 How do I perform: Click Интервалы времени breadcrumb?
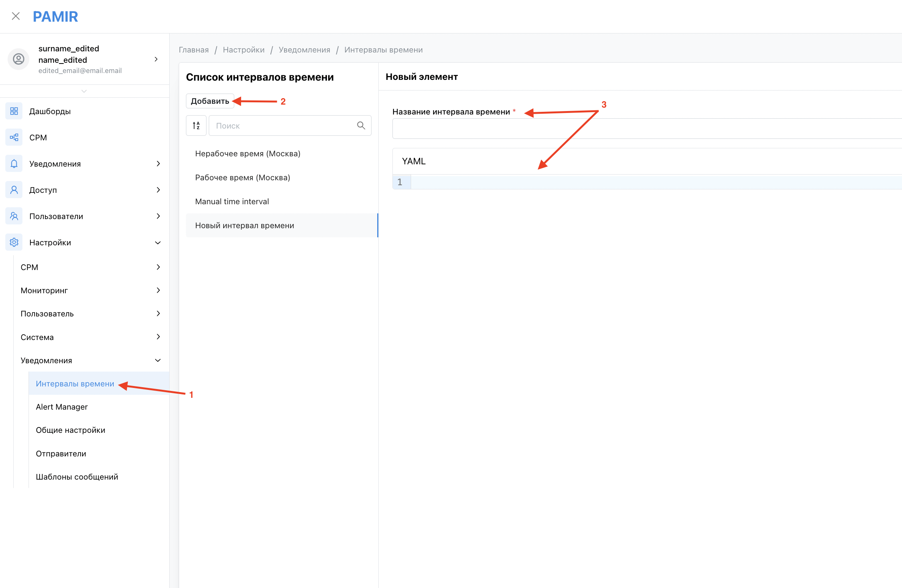[383, 50]
